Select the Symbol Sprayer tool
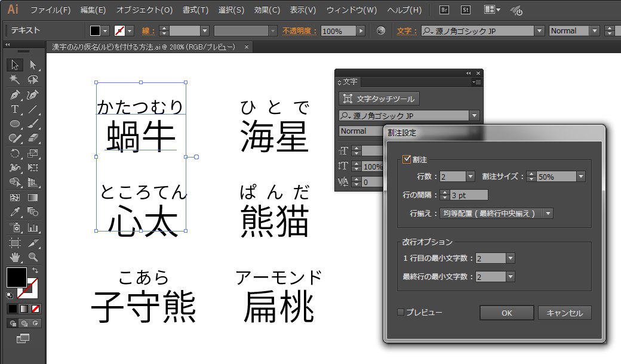 pyautogui.click(x=15, y=227)
